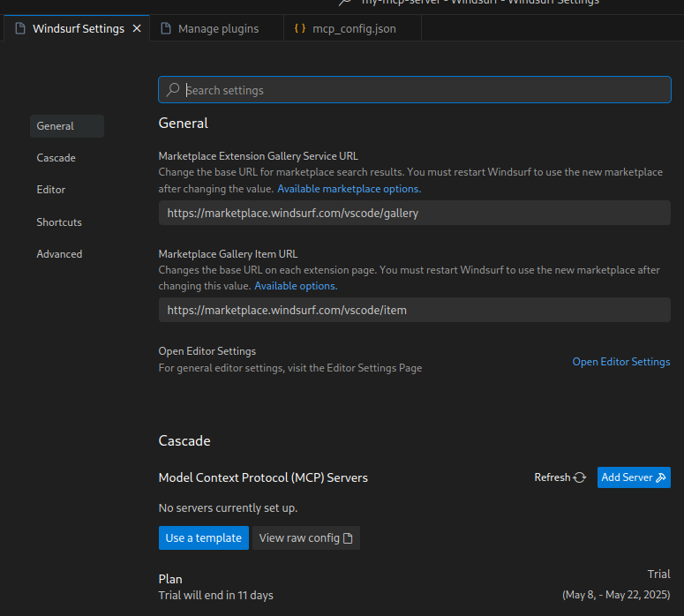Image resolution: width=684 pixels, height=616 pixels.
Task: Open View raw config
Action: tap(306, 538)
